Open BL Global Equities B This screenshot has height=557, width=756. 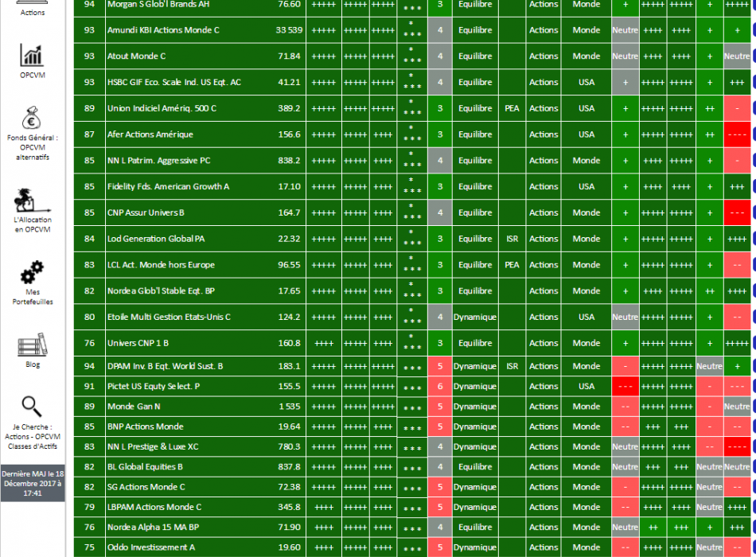(145, 467)
